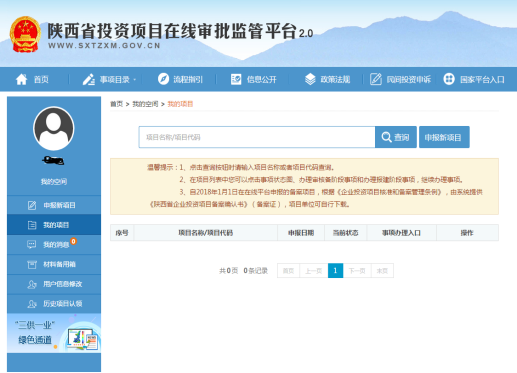This screenshot has height=373, width=517.
Task: Click the user icon beside 用户信息修改
Action: (x=32, y=284)
